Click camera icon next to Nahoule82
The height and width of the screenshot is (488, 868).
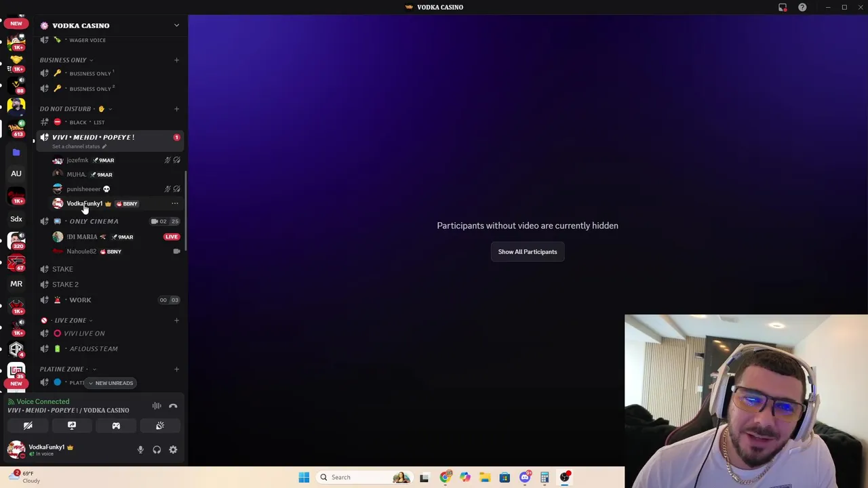(x=176, y=251)
